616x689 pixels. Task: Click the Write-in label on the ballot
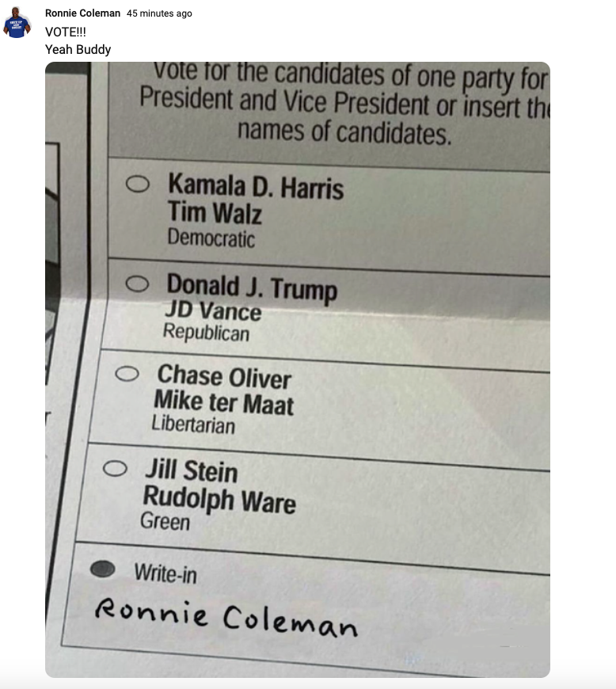(x=165, y=573)
